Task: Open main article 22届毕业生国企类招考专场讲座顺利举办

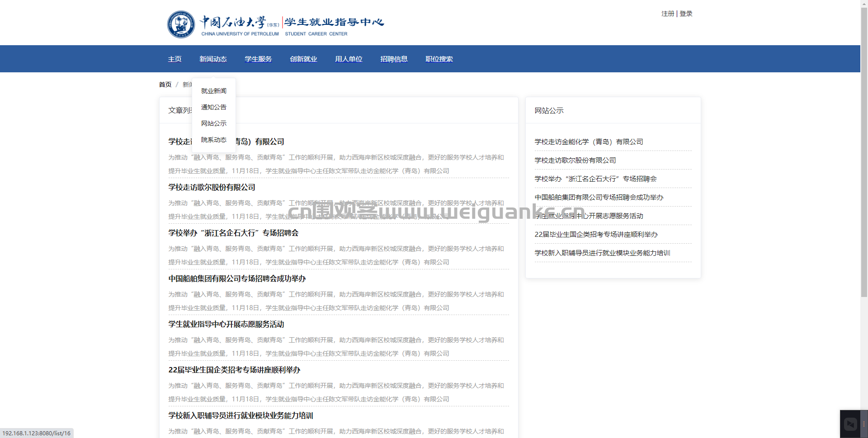Action: click(x=234, y=370)
